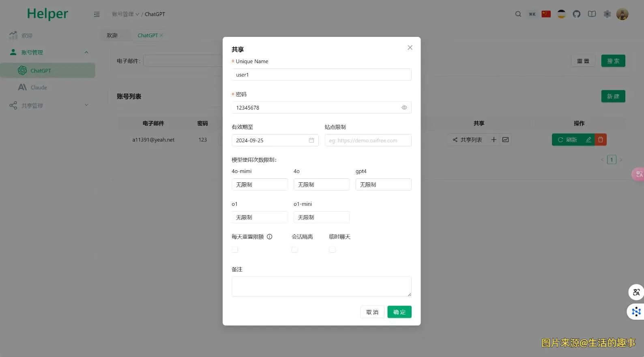Select Claude in the sidebar

click(39, 88)
